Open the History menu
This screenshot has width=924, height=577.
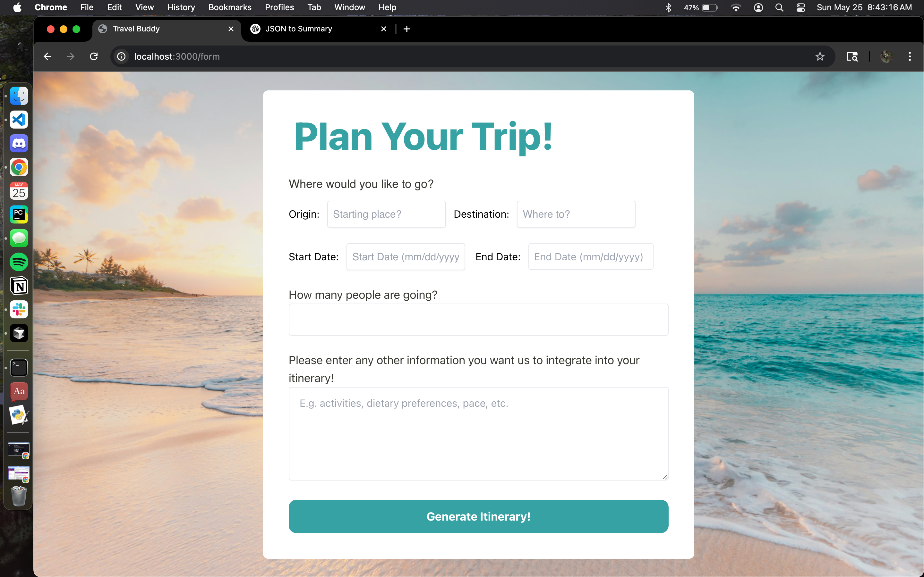pos(181,7)
